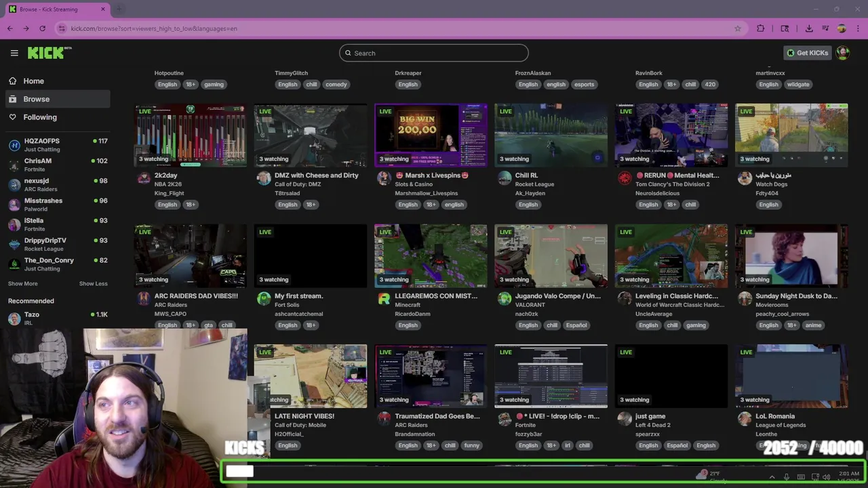The width and height of the screenshot is (868, 488).
Task: Open the hamburger sidebar menu
Action: (14, 53)
